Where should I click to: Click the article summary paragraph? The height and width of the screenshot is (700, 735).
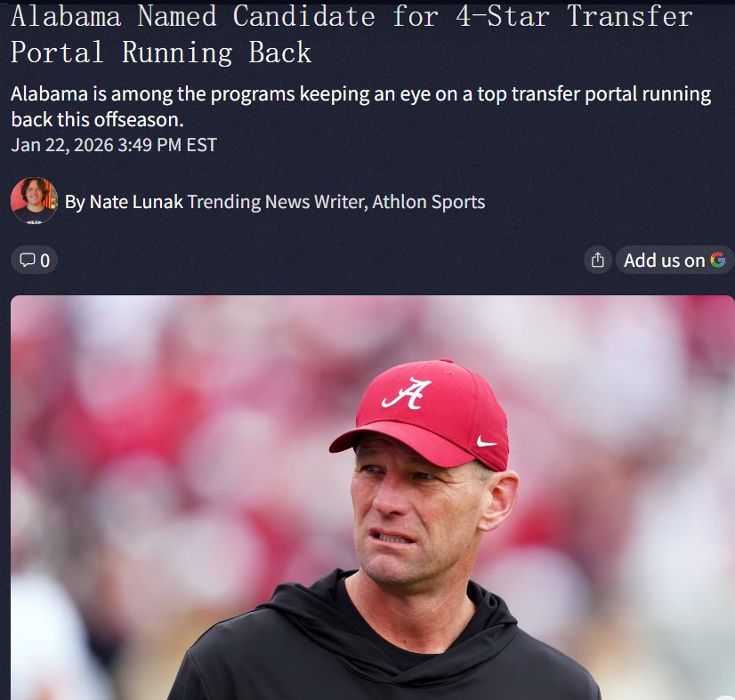(x=361, y=107)
